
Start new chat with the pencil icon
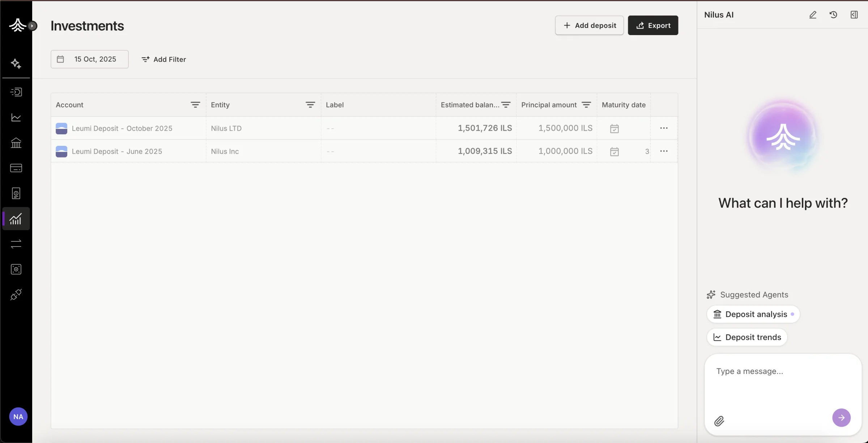[813, 15]
